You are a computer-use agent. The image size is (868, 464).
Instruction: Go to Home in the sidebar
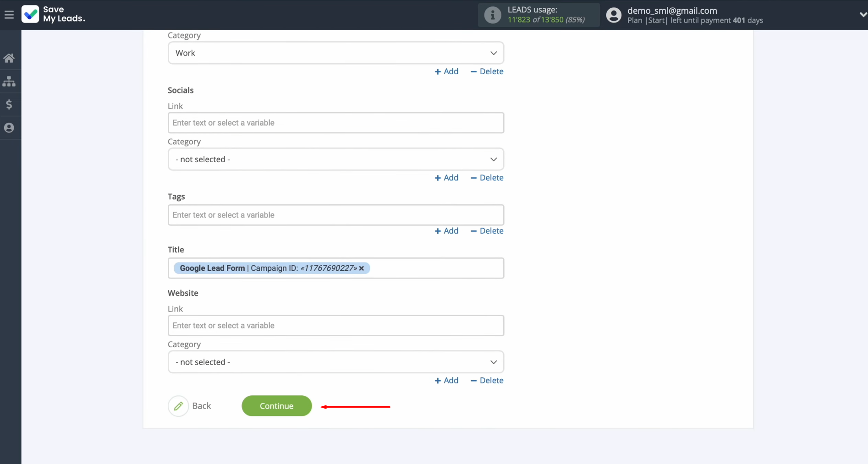click(9, 58)
